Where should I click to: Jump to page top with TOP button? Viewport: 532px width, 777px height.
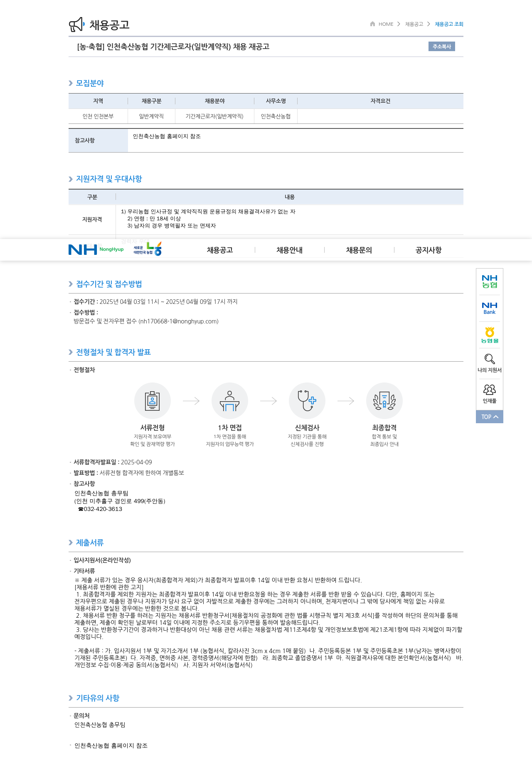point(490,417)
